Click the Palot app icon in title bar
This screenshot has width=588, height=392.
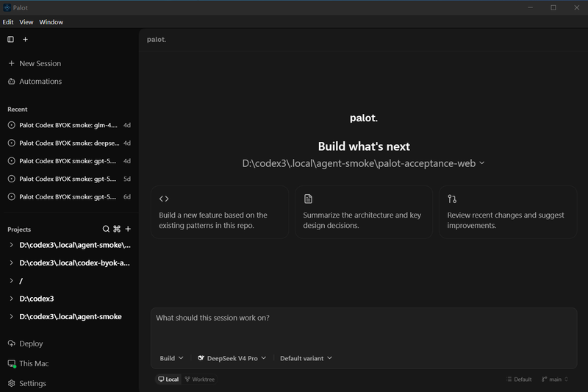7,7
